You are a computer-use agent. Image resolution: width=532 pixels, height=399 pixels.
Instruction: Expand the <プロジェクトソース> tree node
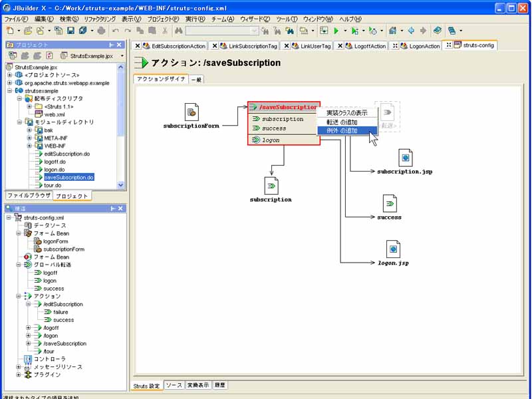click(x=10, y=74)
